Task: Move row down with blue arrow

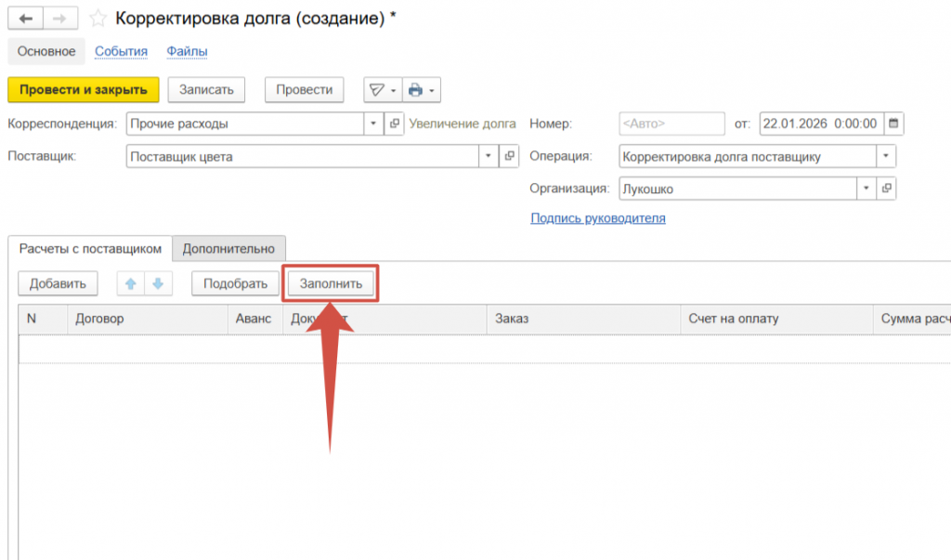Action: point(157,284)
